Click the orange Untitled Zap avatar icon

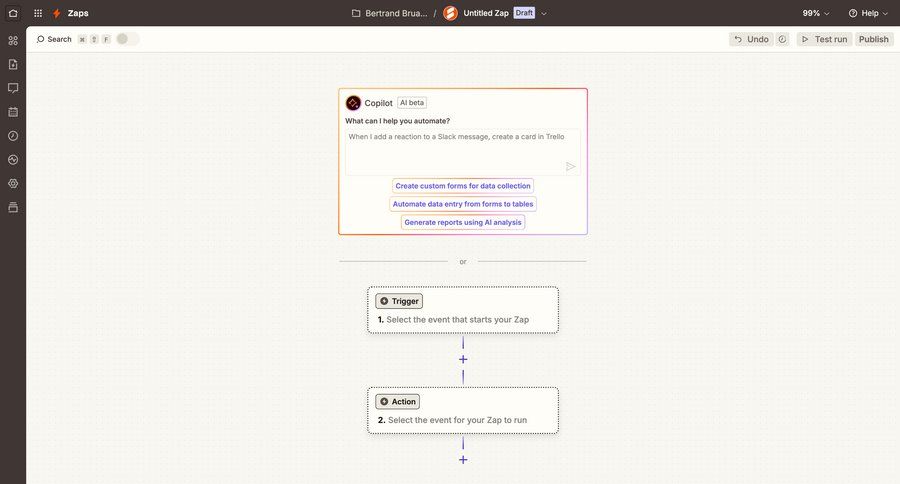451,13
